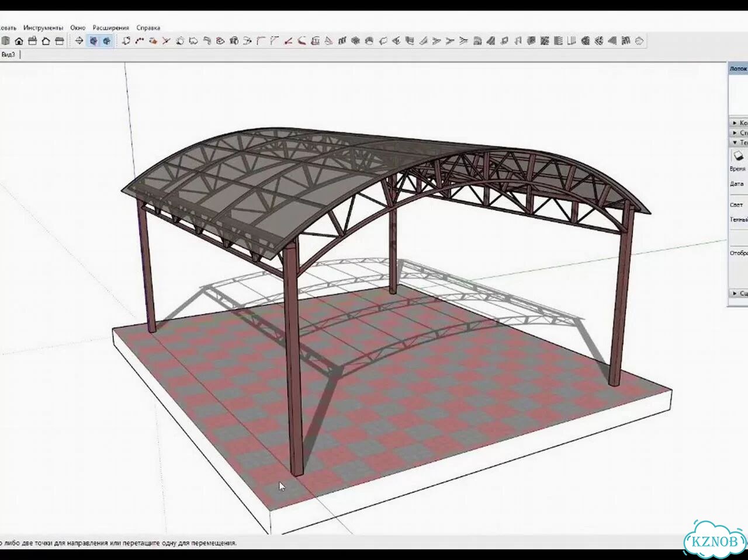
Task: Open the Справка menu
Action: click(x=148, y=27)
